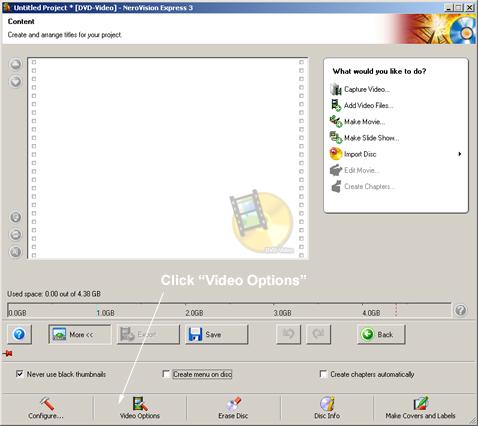The width and height of the screenshot is (478, 426).
Task: Click the move title up round button
Action: (16, 64)
